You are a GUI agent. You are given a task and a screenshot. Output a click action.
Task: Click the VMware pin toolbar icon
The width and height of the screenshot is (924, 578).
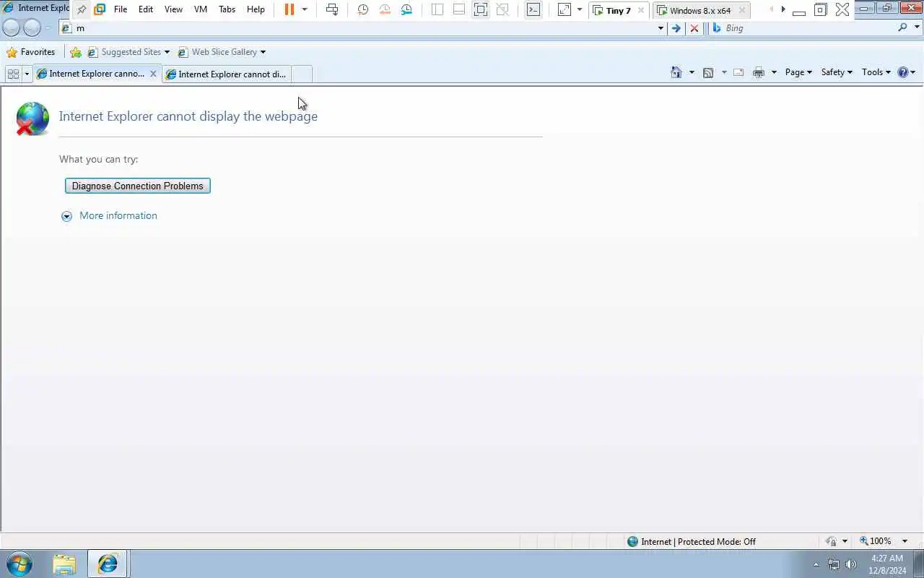(82, 9)
